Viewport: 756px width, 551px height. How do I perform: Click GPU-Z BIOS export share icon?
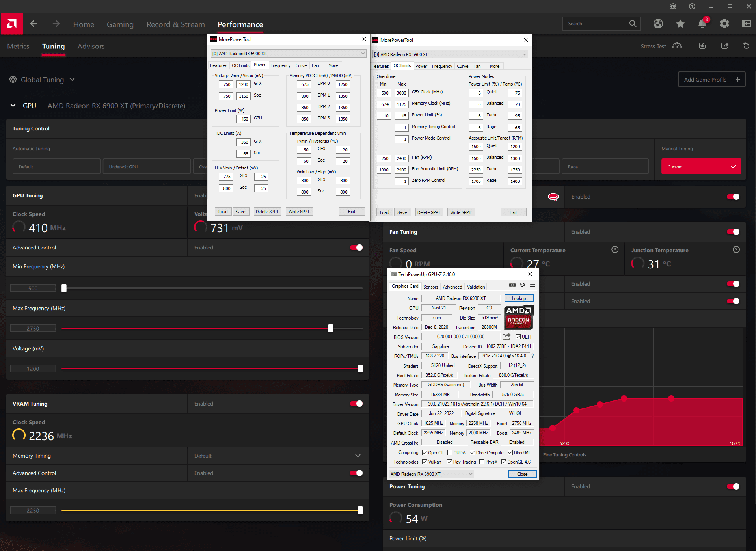pos(506,337)
